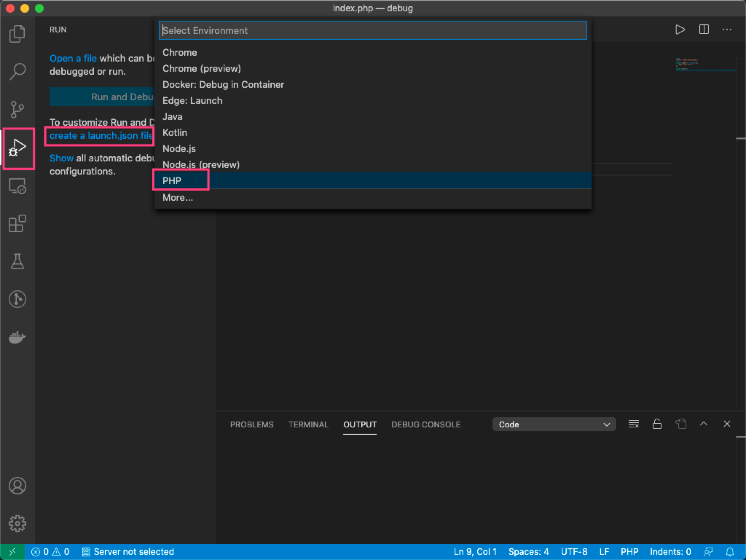Screen dimensions: 746x560
Task: Open the Remote Explorer icon
Action: pyautogui.click(x=17, y=186)
